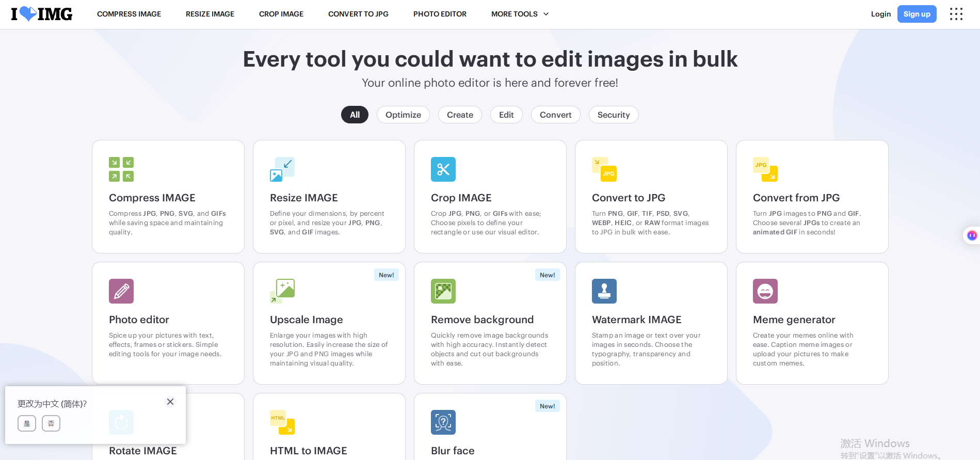Open the Convert to JPG title link
Viewport: 980px width, 460px height.
(x=629, y=198)
